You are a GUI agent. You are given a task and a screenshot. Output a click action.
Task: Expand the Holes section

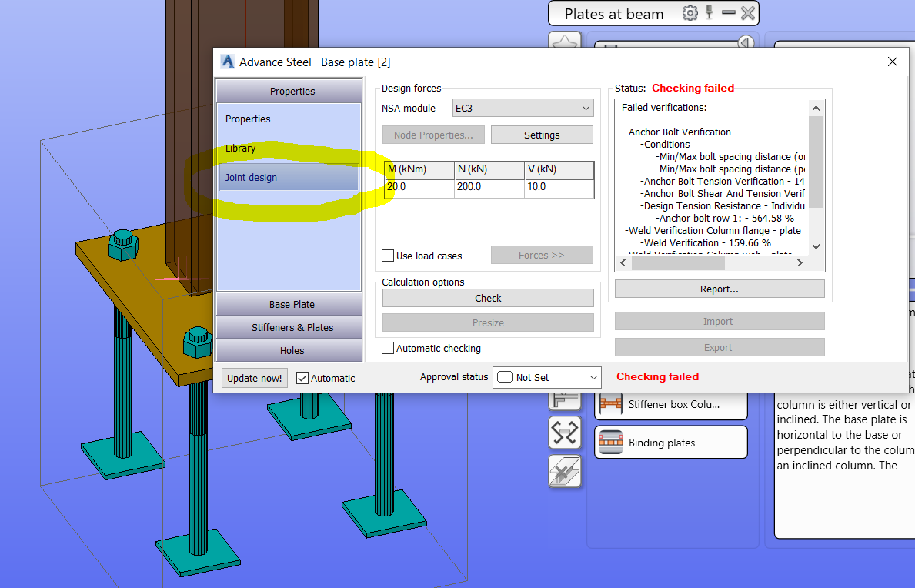[289, 351]
